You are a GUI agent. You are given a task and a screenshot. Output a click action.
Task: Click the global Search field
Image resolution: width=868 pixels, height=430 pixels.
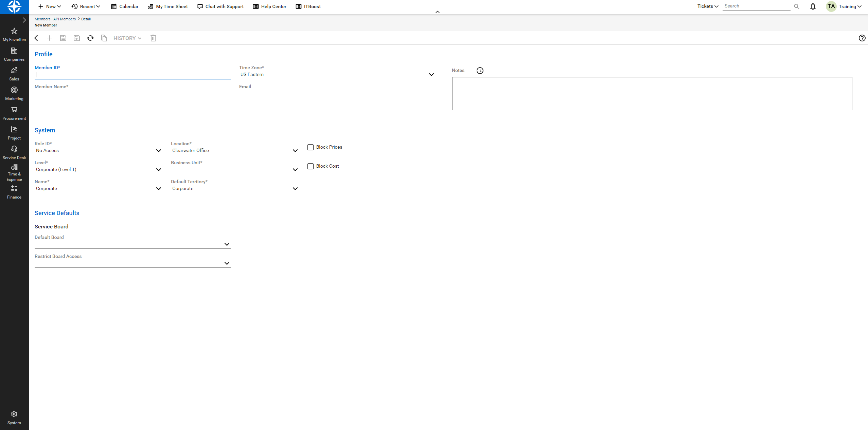click(x=756, y=6)
